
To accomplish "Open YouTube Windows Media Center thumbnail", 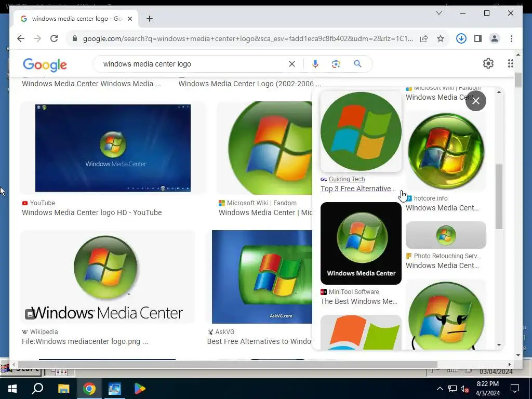I will point(113,148).
